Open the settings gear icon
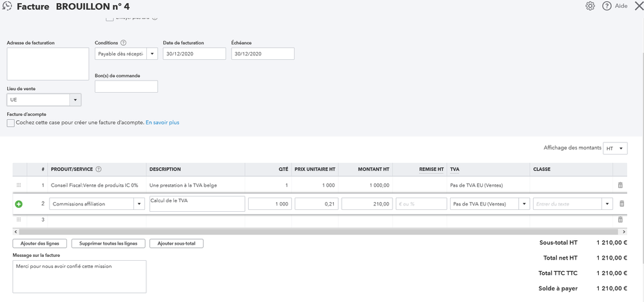Screen dimensions: 644x302 (x=590, y=6)
